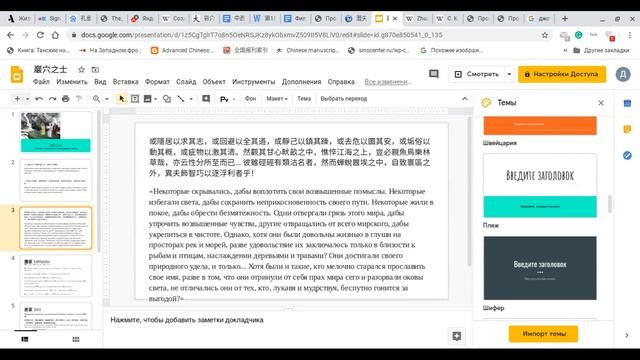640x360 pixels.
Task: Open the Формат menu
Action: 157,82
